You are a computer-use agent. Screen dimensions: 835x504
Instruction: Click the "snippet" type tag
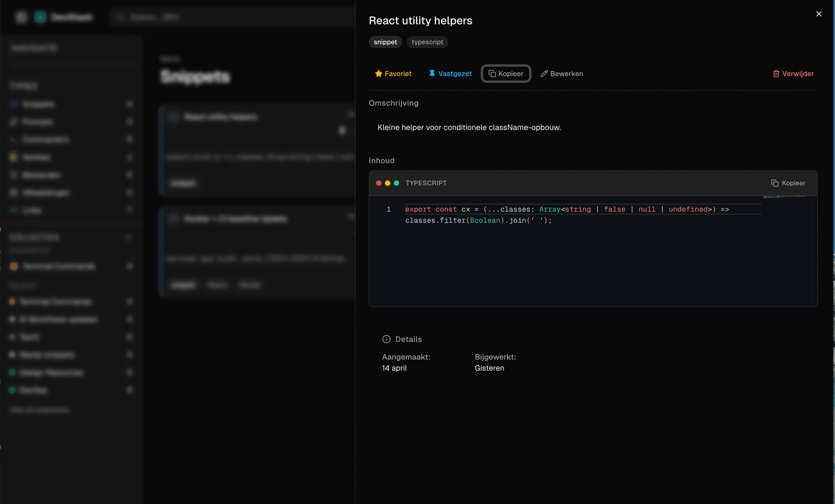385,42
